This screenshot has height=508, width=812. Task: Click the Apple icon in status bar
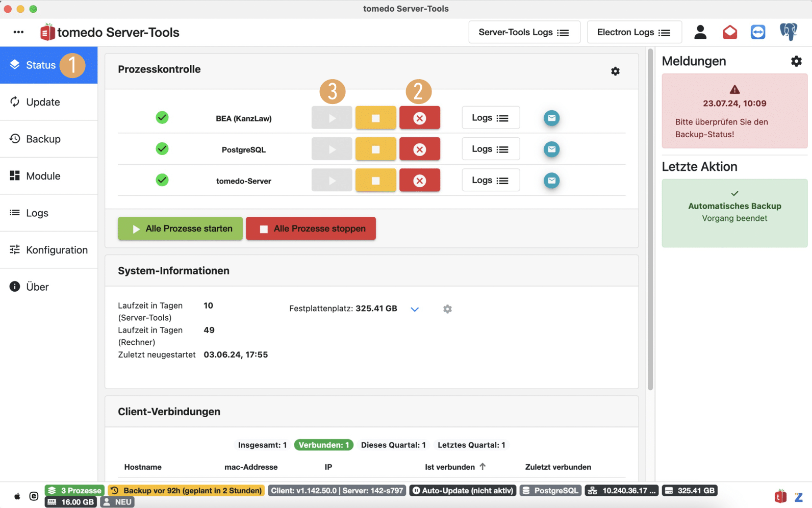(x=17, y=496)
